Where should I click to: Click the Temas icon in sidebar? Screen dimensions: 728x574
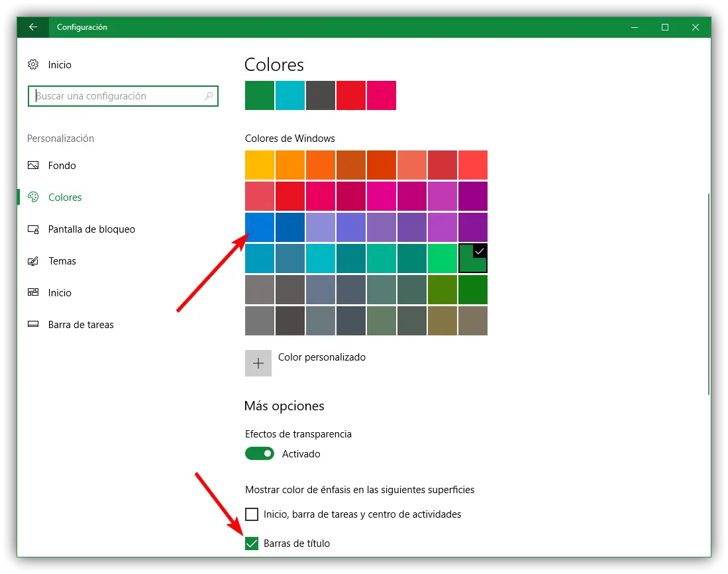(x=33, y=261)
